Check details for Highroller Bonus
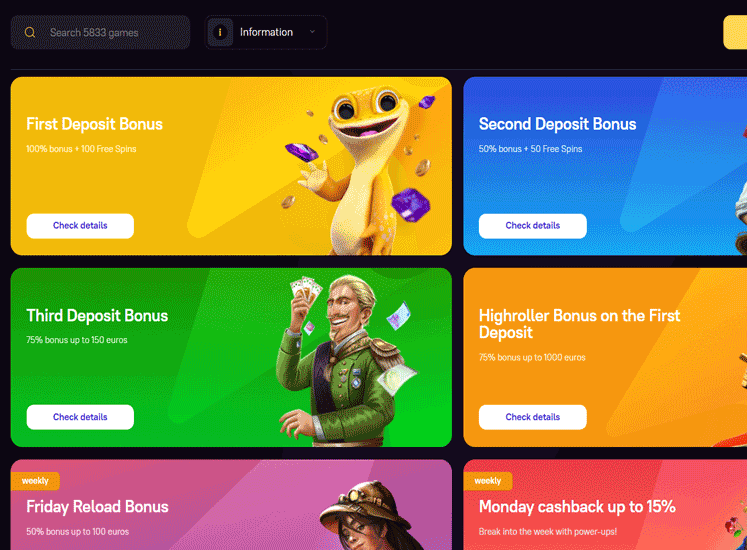The image size is (747, 550). 533,417
